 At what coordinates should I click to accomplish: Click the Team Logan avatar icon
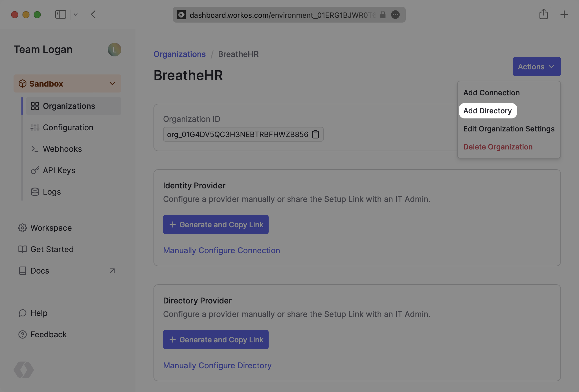pos(114,50)
